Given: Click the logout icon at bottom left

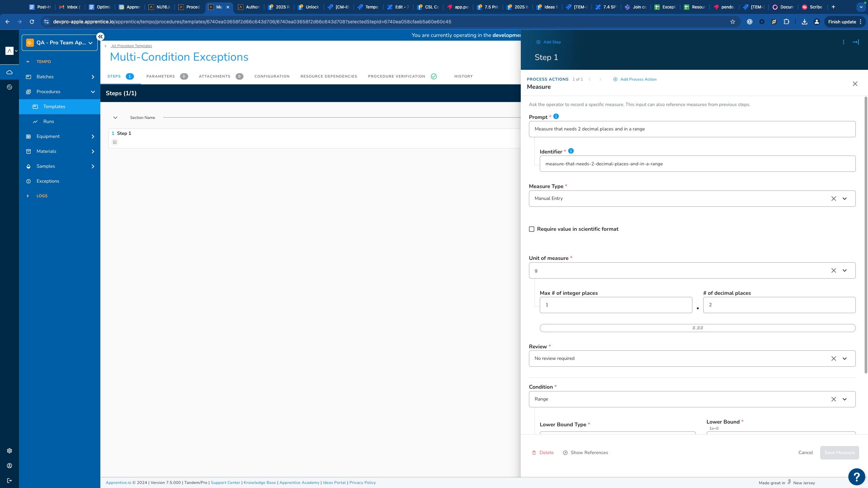Looking at the screenshot, I should 9,481.
